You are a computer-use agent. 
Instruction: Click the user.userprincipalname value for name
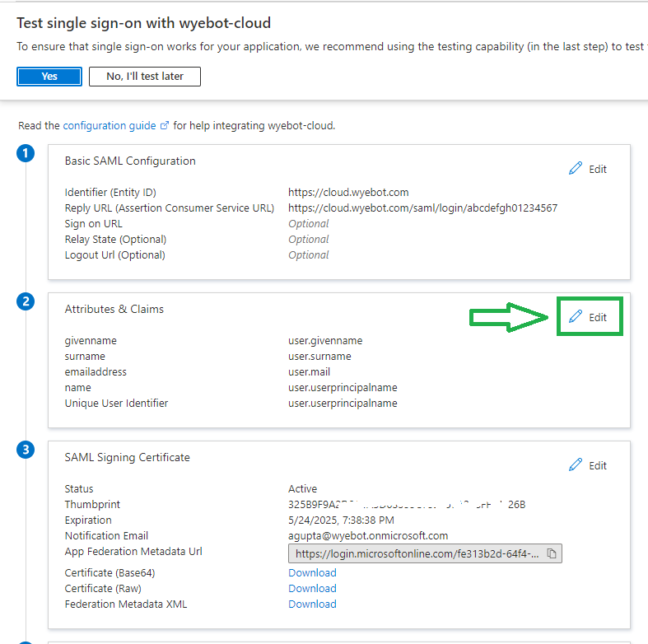(343, 388)
